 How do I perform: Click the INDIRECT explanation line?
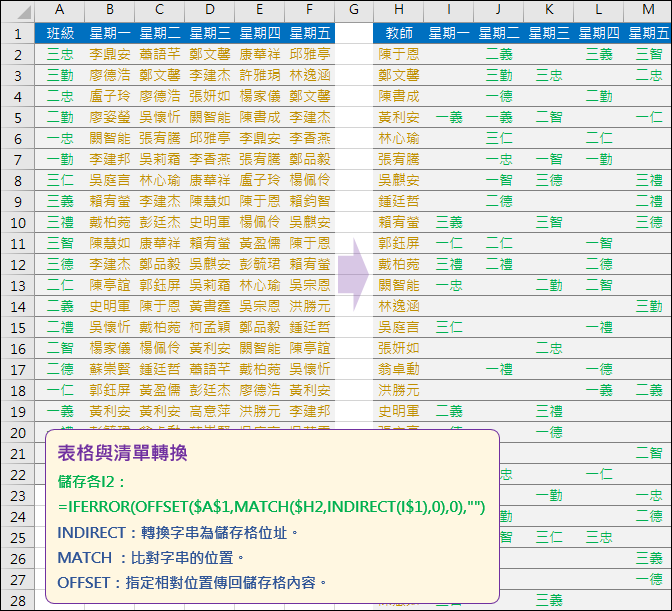pos(178,533)
